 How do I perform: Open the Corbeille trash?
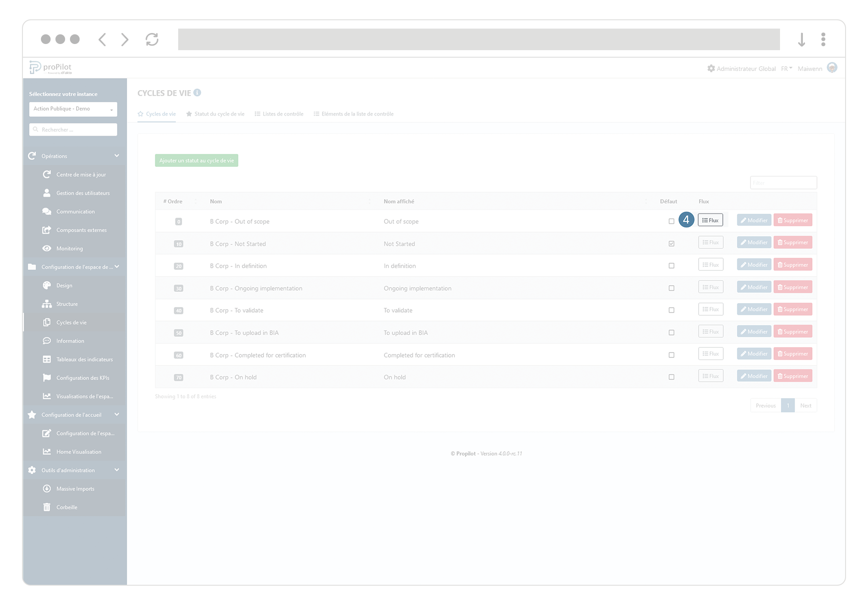coord(67,507)
